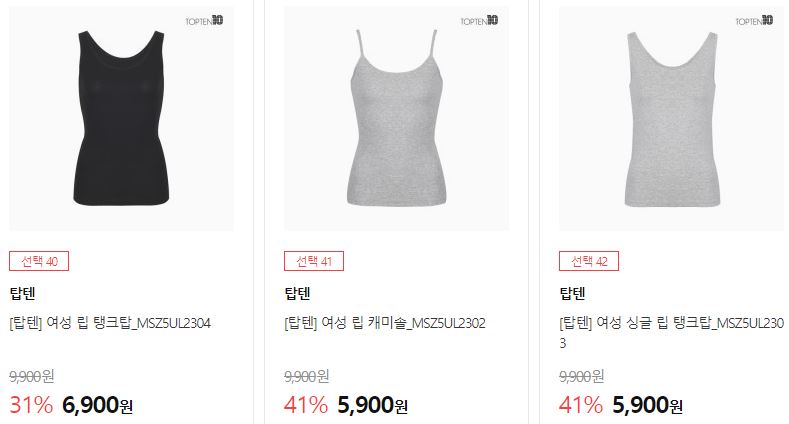Image resolution: width=789 pixels, height=424 pixels.
Task: Select the 선택 42 badge
Action: 589,261
